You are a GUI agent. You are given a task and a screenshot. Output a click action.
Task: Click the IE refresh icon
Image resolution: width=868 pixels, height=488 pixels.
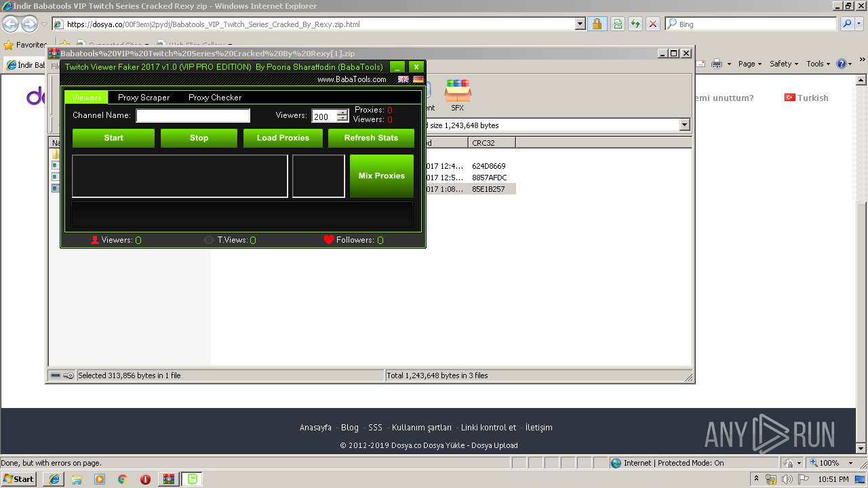[x=635, y=24]
